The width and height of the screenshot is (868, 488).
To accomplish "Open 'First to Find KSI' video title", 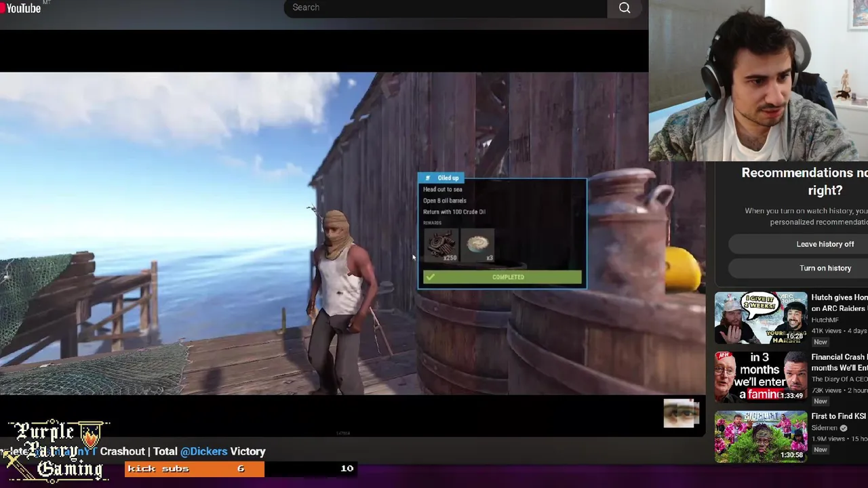I will (840, 416).
